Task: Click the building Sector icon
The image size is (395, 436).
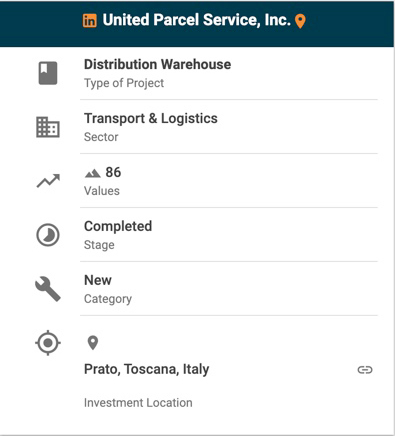Action: point(48,127)
